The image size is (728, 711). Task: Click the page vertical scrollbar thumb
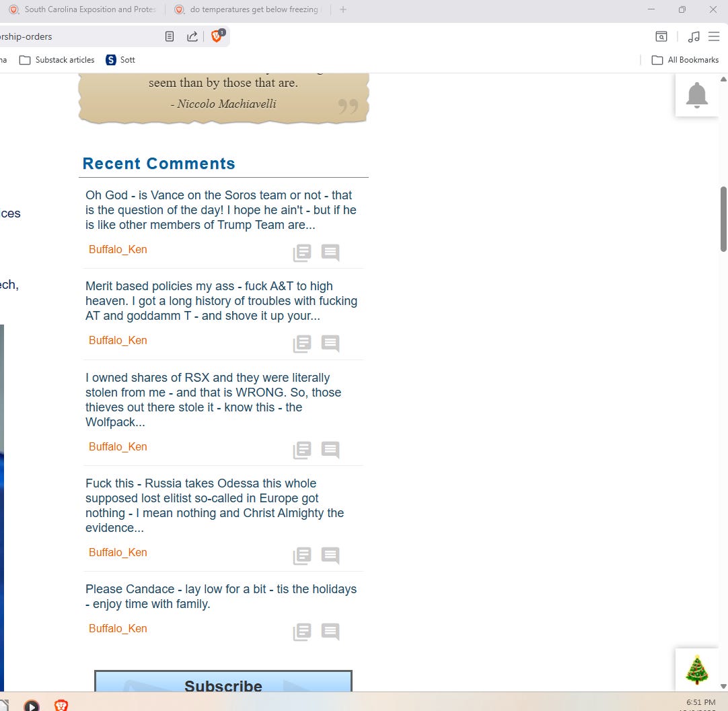tap(723, 219)
